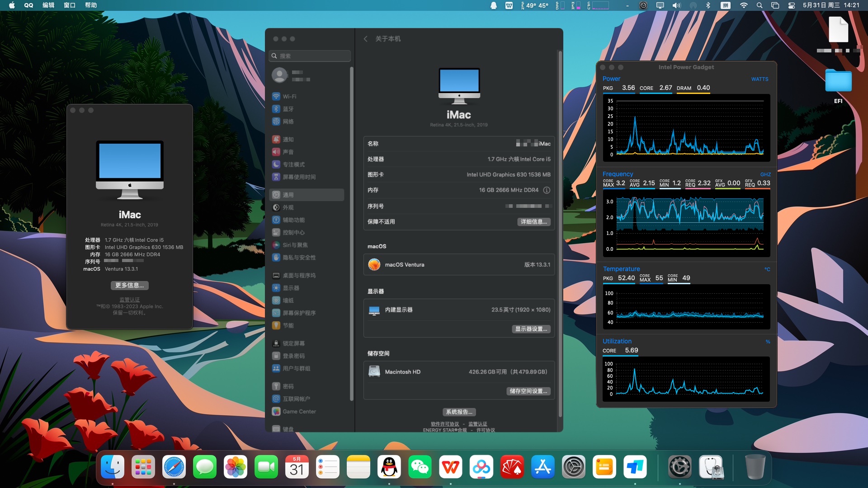Click the date and time in menu bar
The width and height of the screenshot is (868, 488).
(831, 5)
